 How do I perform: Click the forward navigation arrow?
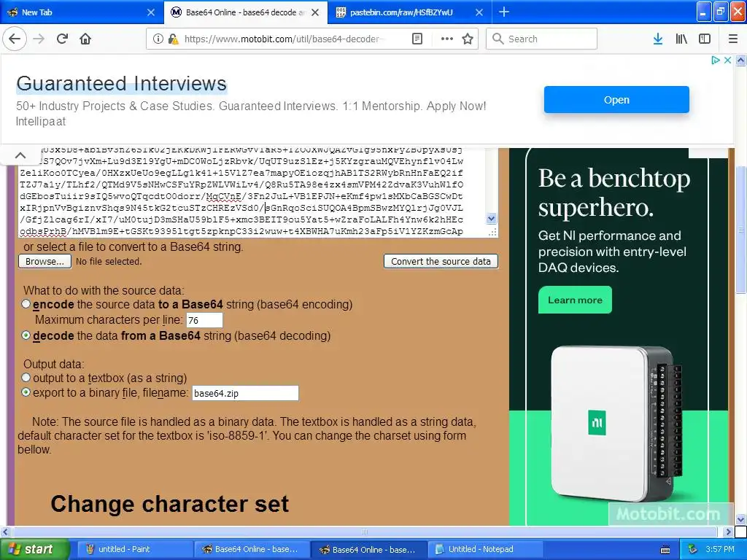click(x=39, y=39)
